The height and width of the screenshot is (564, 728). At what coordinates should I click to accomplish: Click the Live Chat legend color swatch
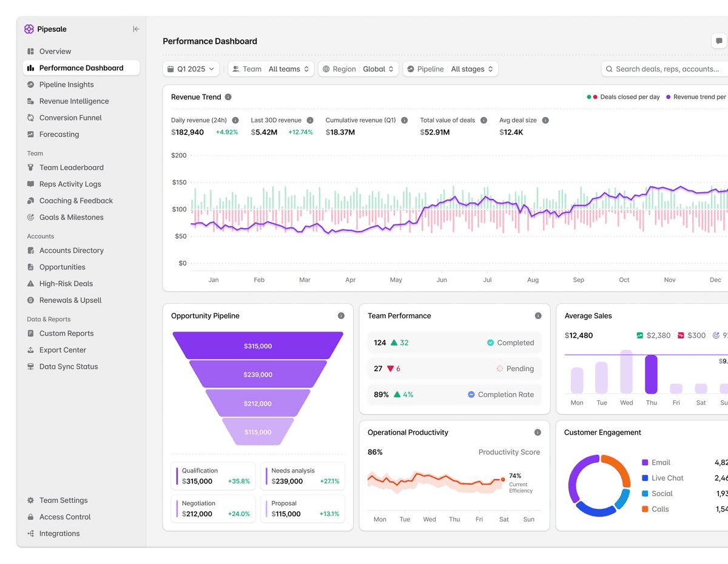tap(645, 478)
